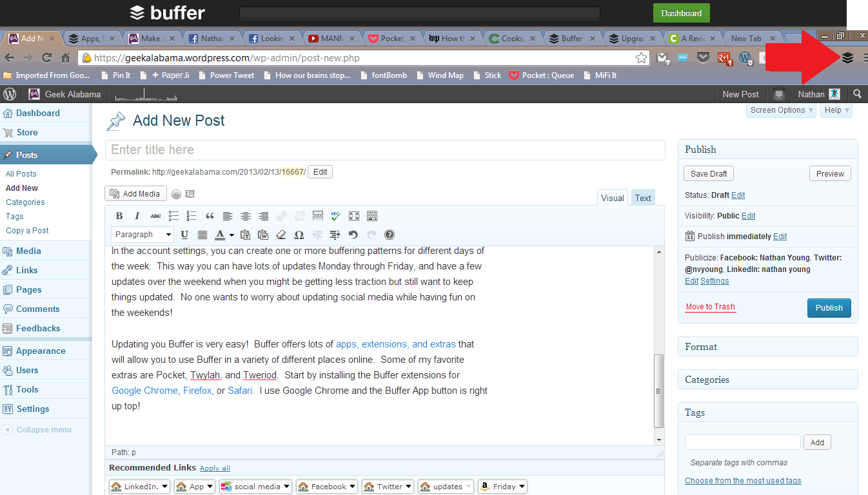Switch to the Visual editor tab
The width and height of the screenshot is (868, 495).
(612, 197)
